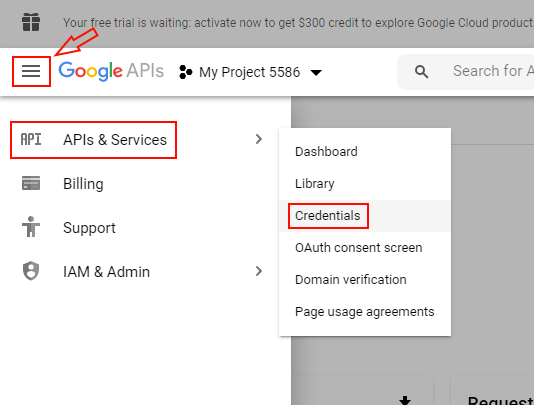Image resolution: width=534 pixels, height=405 pixels.
Task: Expand the IAM & Admin submenu chevron
Action: [x=259, y=271]
